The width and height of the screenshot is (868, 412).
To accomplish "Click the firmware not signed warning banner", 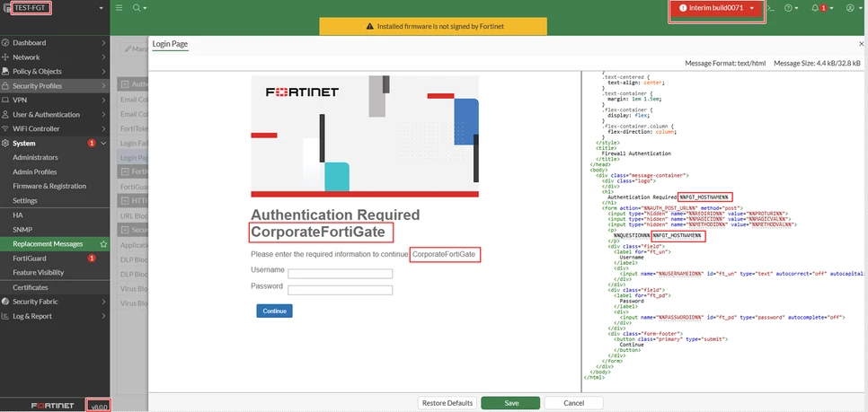I will coord(433,26).
